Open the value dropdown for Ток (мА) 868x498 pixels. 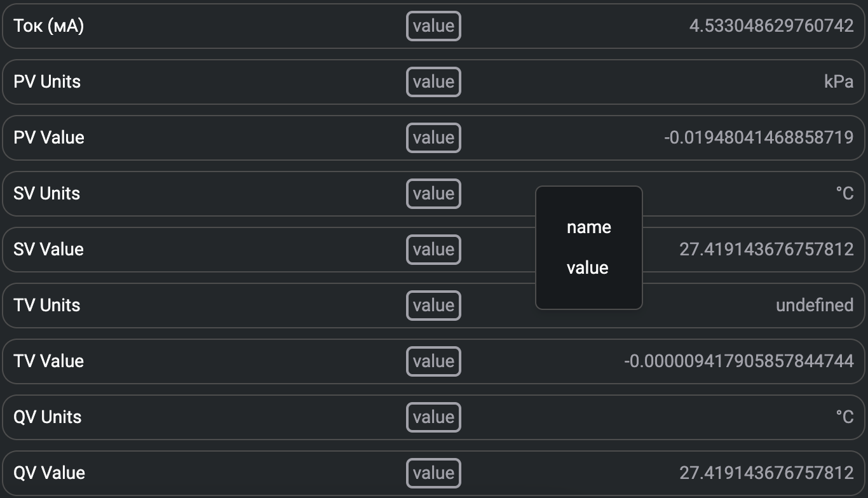pos(433,26)
